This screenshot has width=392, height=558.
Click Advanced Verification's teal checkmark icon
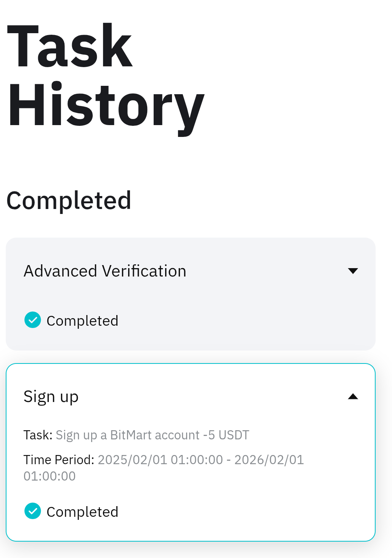pos(33,320)
